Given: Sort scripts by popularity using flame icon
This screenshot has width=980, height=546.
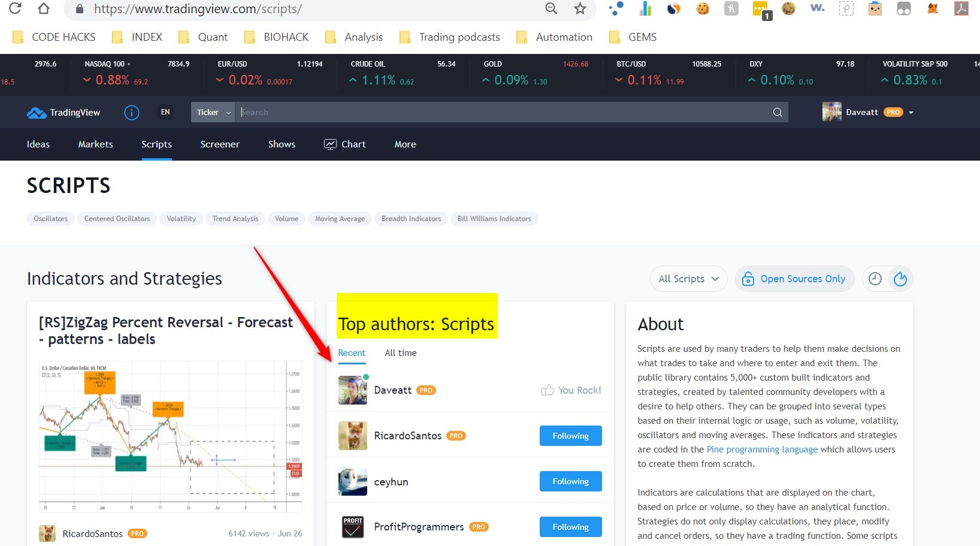Looking at the screenshot, I should pos(900,279).
